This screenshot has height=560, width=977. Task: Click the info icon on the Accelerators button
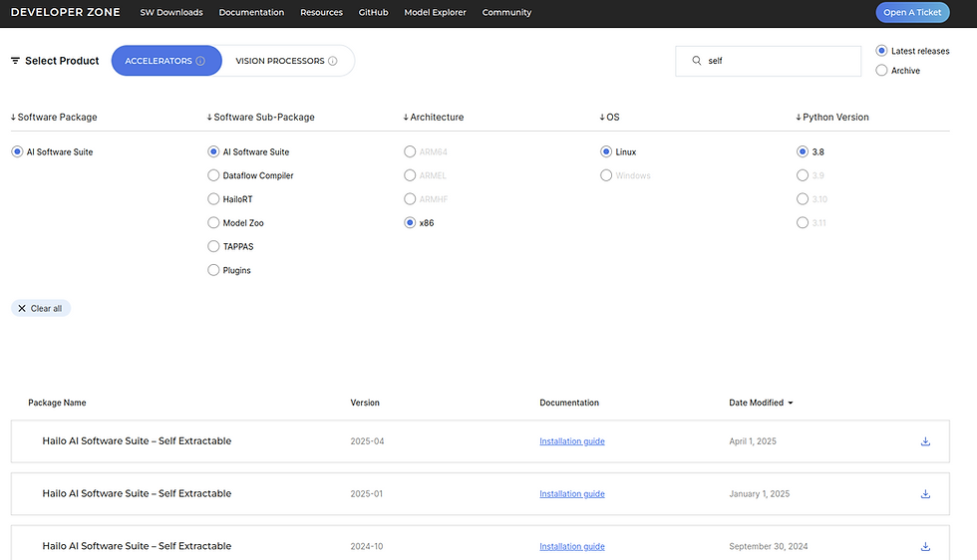click(x=200, y=61)
